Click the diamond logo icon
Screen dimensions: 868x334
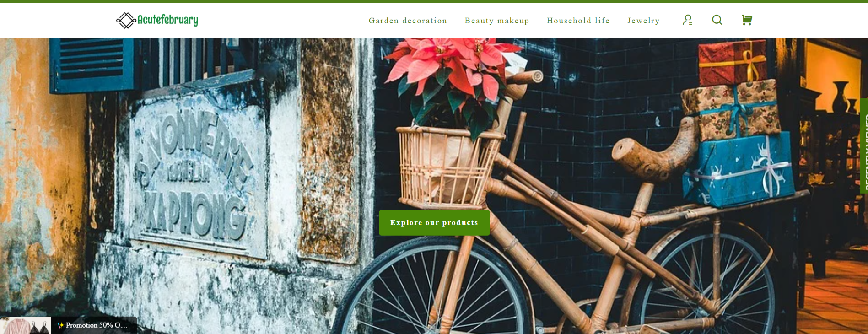[126, 21]
